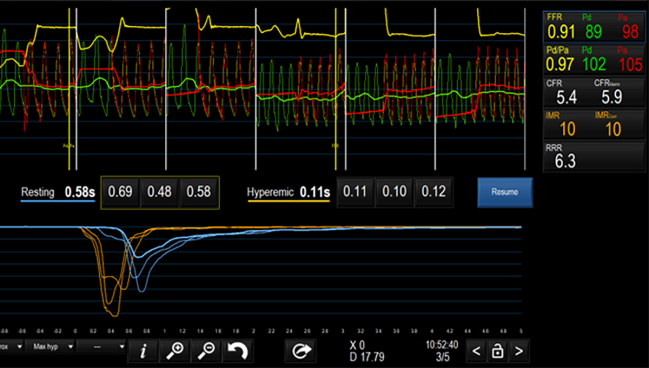Click the undo curved arrow icon
The width and height of the screenshot is (649, 368).
pos(238,351)
